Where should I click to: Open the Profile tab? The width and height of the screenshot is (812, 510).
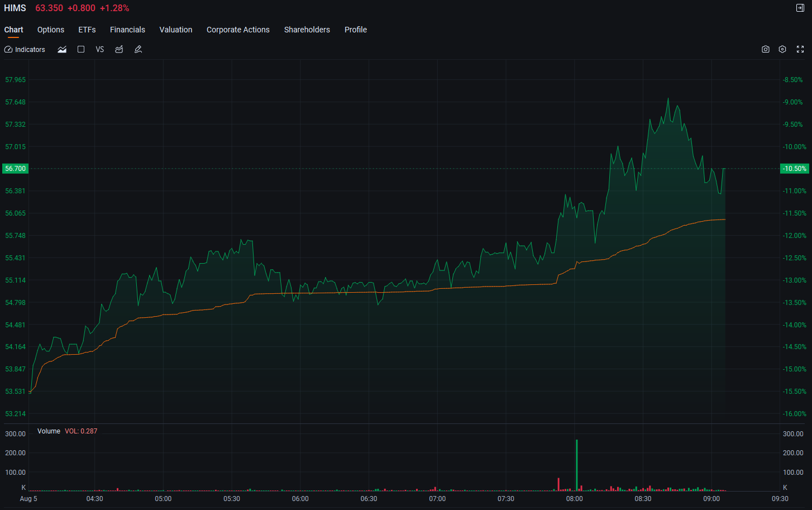click(x=356, y=30)
